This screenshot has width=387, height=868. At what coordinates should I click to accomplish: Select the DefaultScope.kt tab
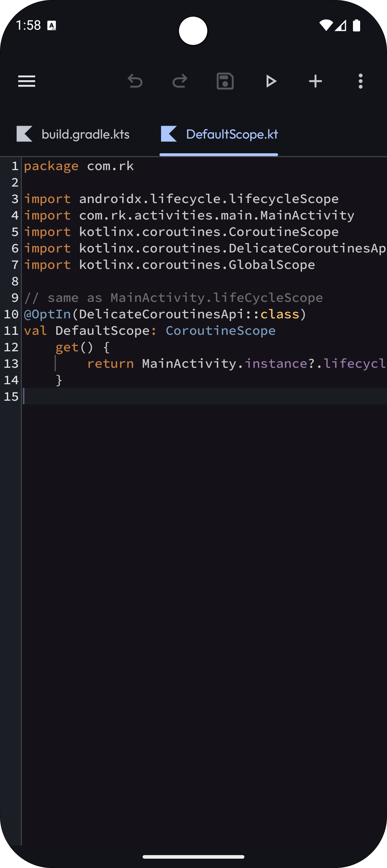[219, 134]
